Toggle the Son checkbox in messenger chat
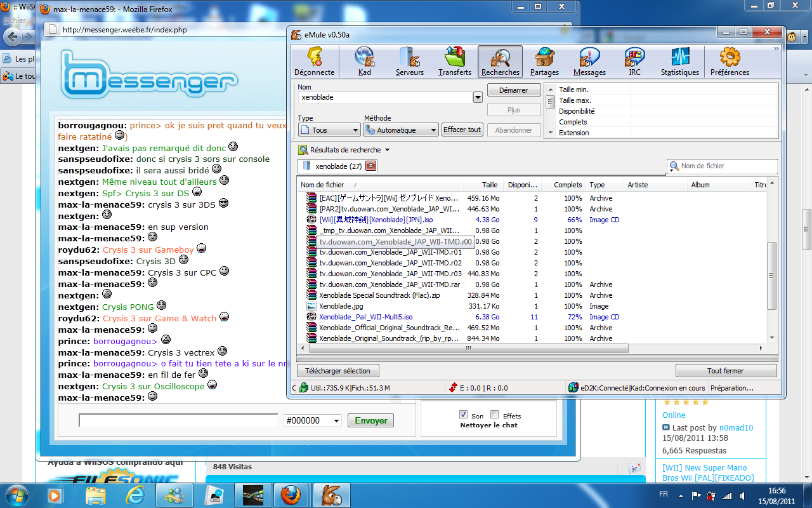 coord(463,415)
